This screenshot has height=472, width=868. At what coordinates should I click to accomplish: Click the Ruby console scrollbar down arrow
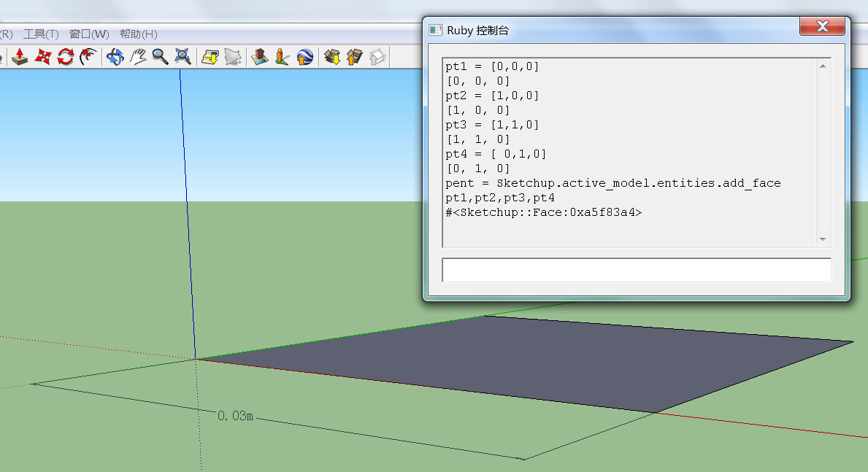(x=823, y=241)
